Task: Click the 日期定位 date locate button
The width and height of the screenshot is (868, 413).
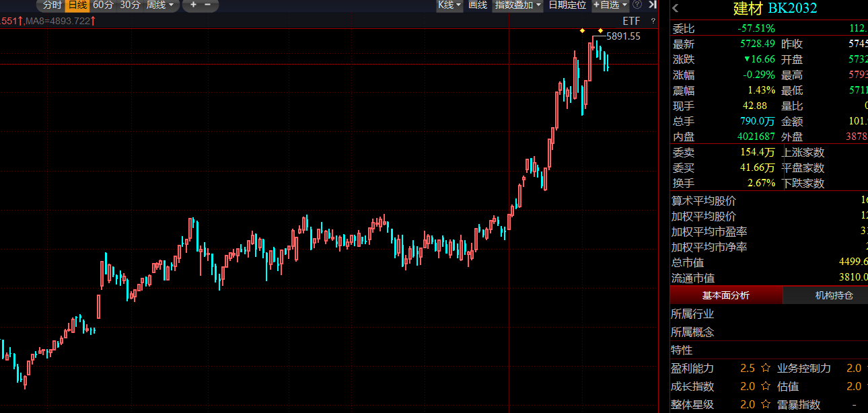Action: tap(567, 5)
